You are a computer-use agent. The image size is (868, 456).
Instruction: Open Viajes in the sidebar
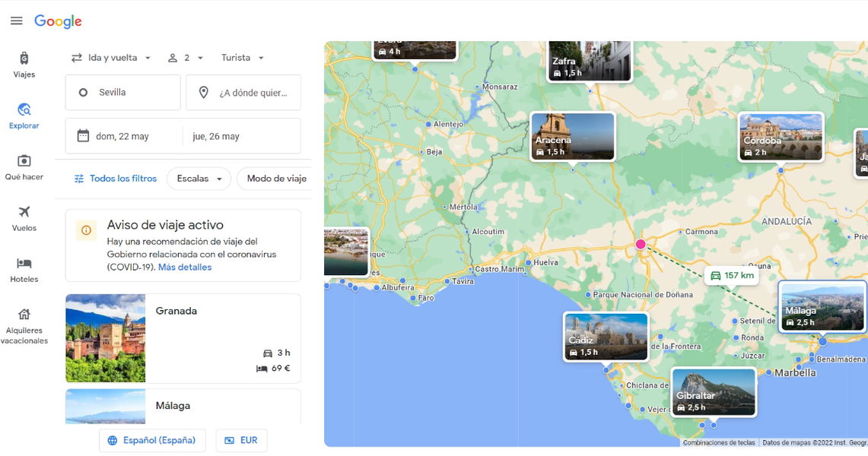24,65
